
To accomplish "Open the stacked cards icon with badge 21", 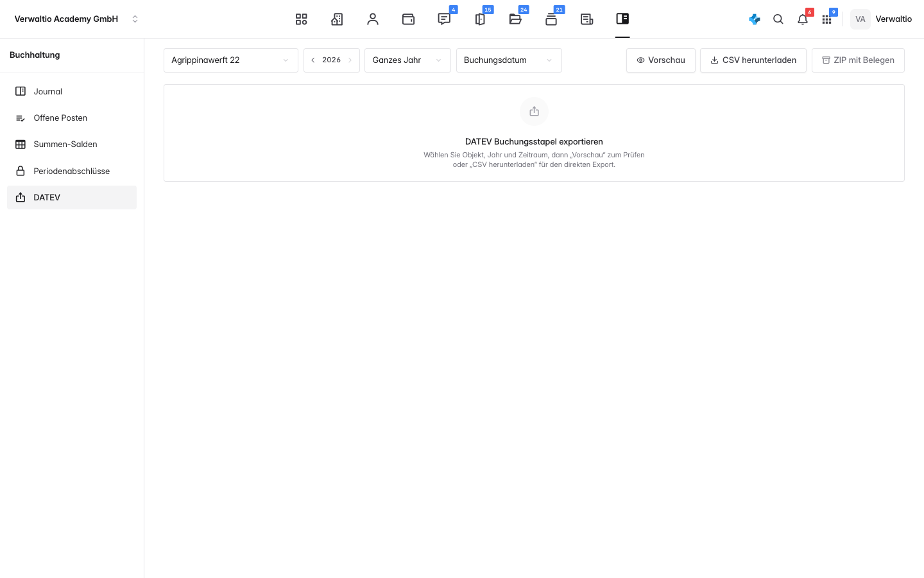I will [x=551, y=19].
